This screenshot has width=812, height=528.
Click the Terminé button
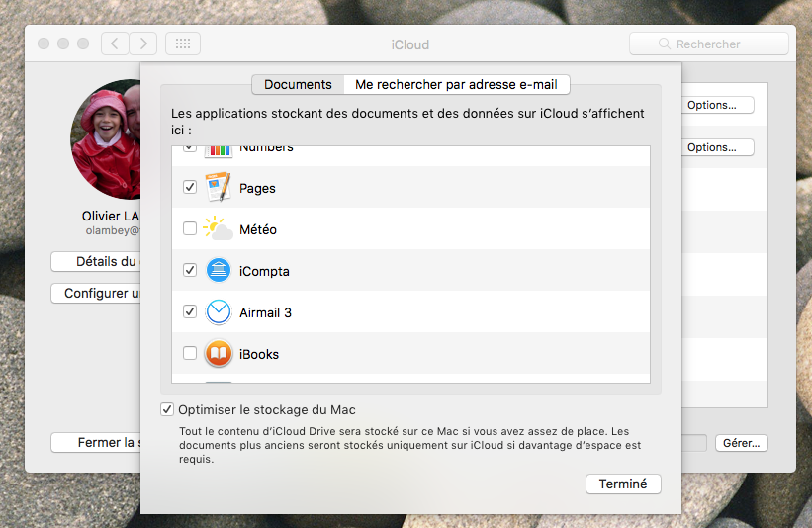pos(623,484)
